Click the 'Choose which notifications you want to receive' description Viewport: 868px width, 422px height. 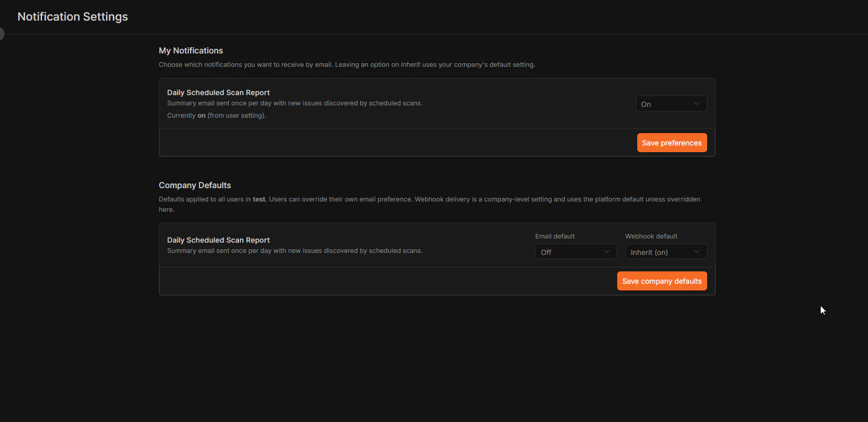(347, 65)
